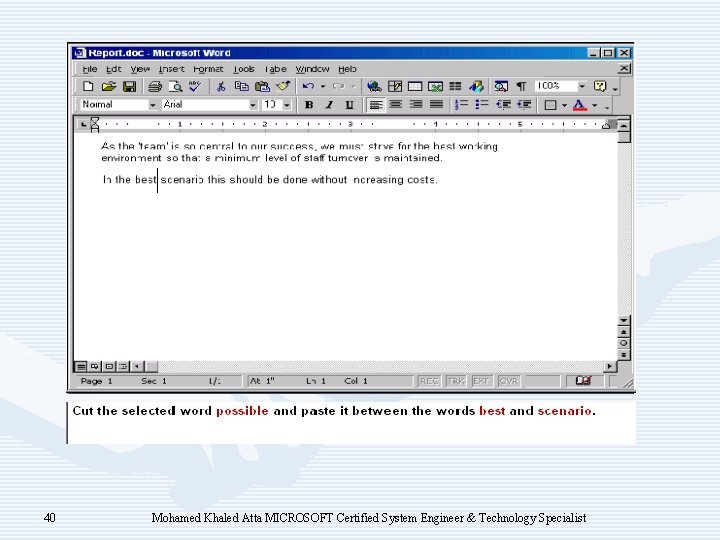The image size is (720, 540).
Task: Open the Window menu
Action: [x=312, y=69]
